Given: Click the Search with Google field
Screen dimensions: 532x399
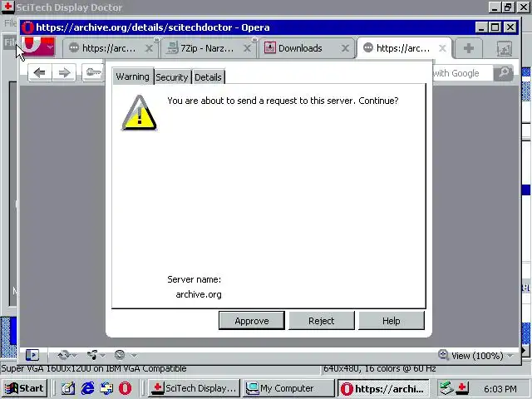Looking at the screenshot, I should pos(462,73).
